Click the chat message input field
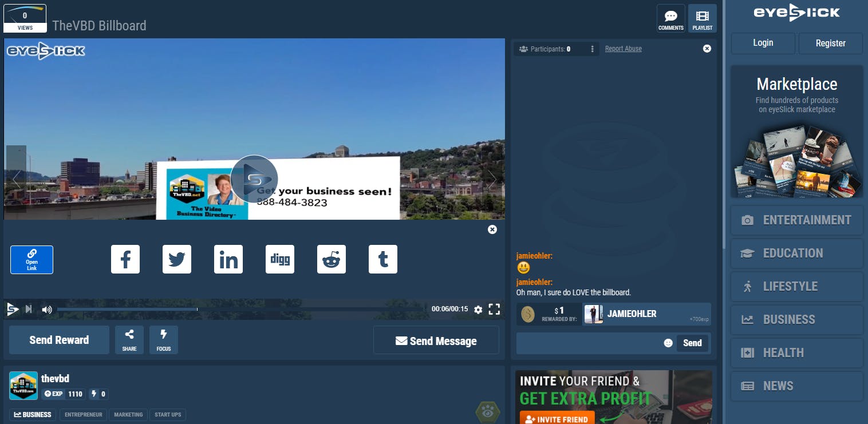Image resolution: width=868 pixels, height=424 pixels. click(x=590, y=343)
